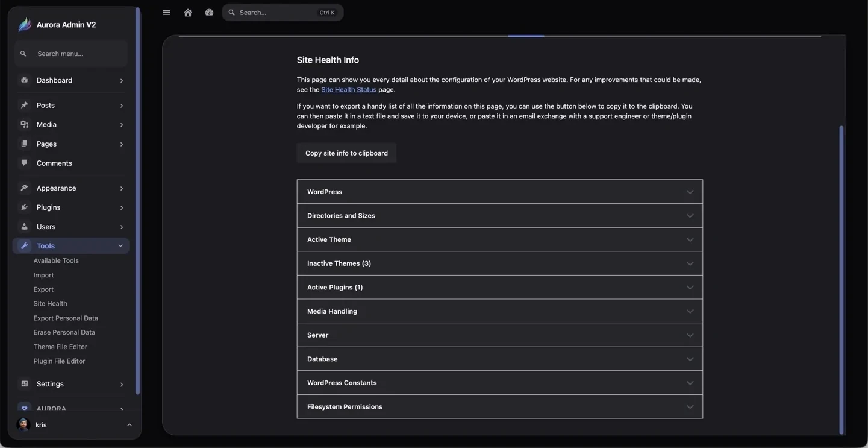Collapse the Tools submenu chevron

coord(120,246)
